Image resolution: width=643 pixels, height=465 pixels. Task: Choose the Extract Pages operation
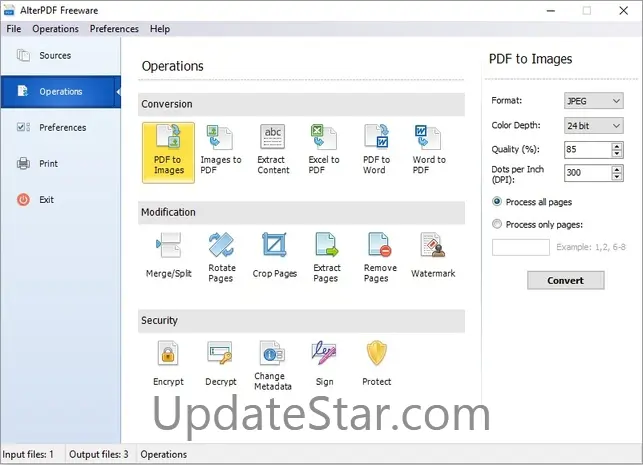pos(327,258)
